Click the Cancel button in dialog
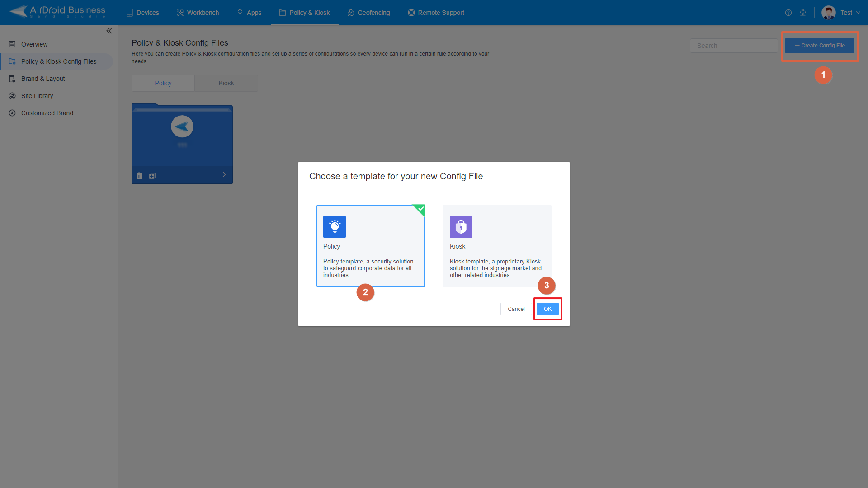 tap(516, 309)
